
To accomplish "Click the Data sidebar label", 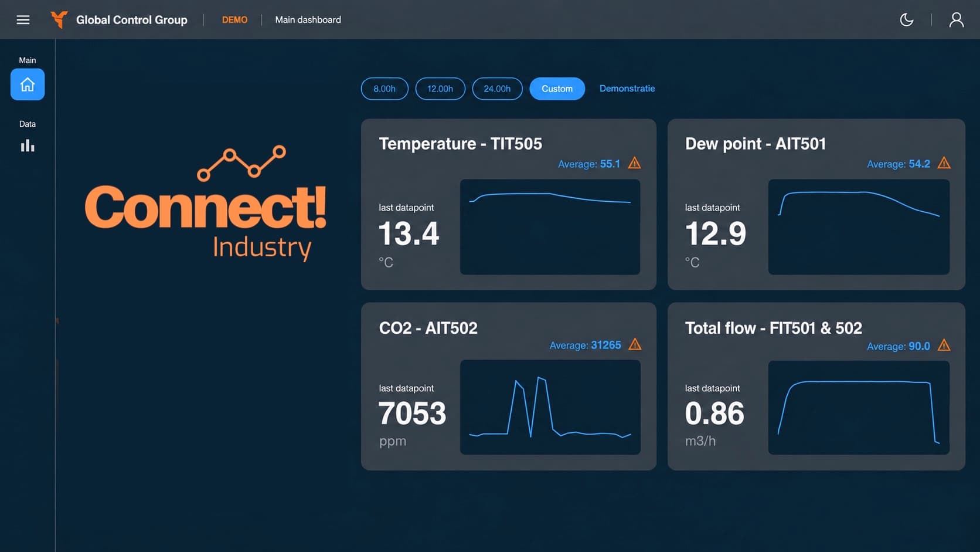I will pyautogui.click(x=28, y=124).
